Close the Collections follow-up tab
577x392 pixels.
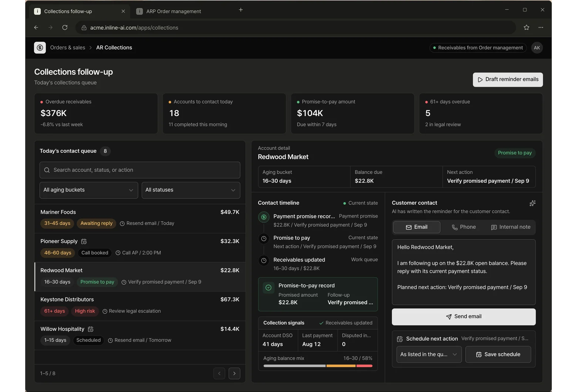coord(123,11)
